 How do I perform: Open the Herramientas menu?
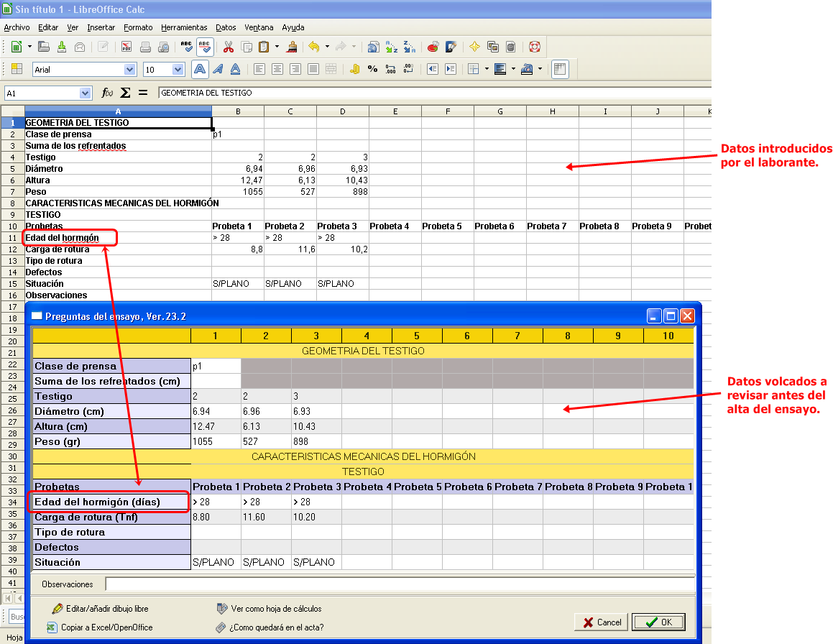click(x=184, y=27)
